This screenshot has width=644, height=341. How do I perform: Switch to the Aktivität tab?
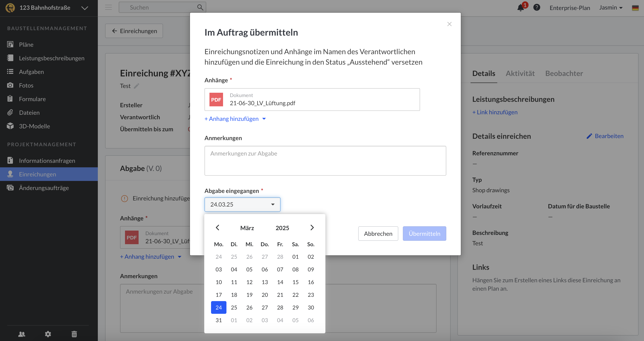pos(520,73)
